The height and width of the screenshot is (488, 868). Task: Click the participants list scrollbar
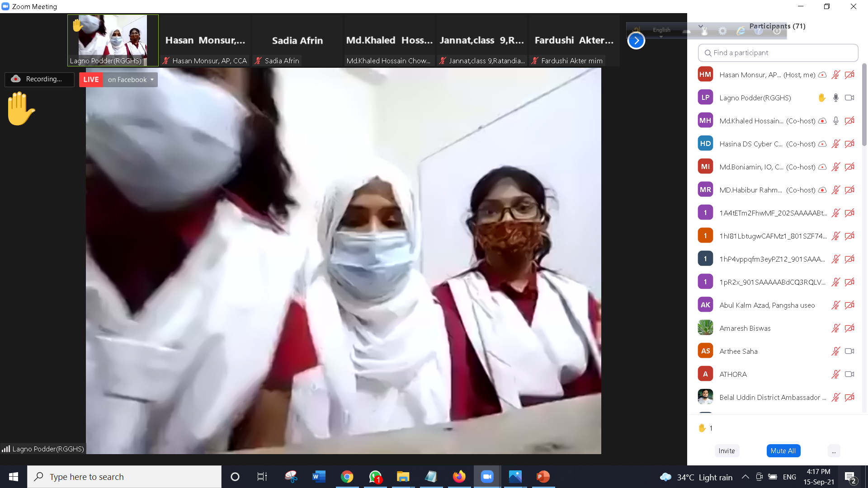pos(864,105)
